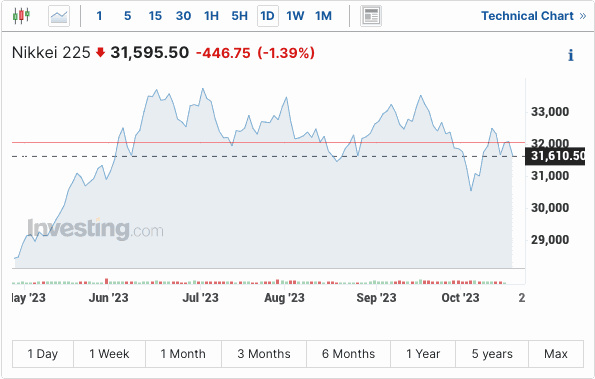
Task: Show the 6 Months range
Action: (x=348, y=354)
